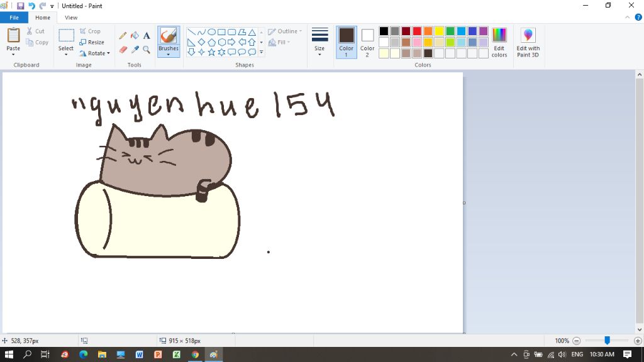Open taskbar Search
The width and height of the screenshot is (644, 362).
point(27,354)
